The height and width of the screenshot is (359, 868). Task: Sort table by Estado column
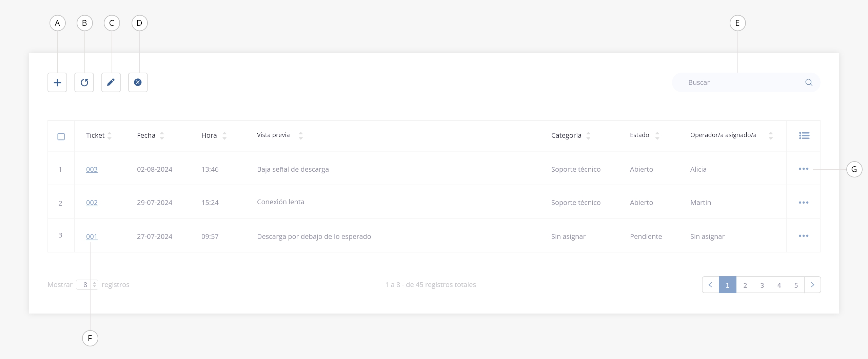point(657,136)
